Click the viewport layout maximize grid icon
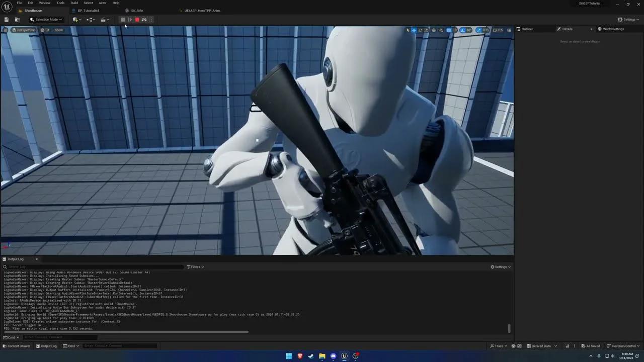 point(509,30)
